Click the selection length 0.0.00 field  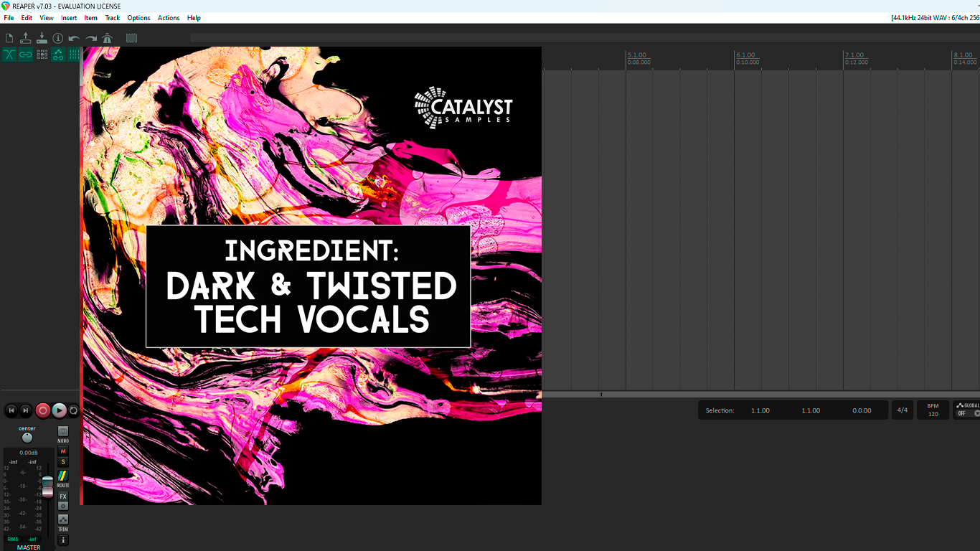point(862,410)
